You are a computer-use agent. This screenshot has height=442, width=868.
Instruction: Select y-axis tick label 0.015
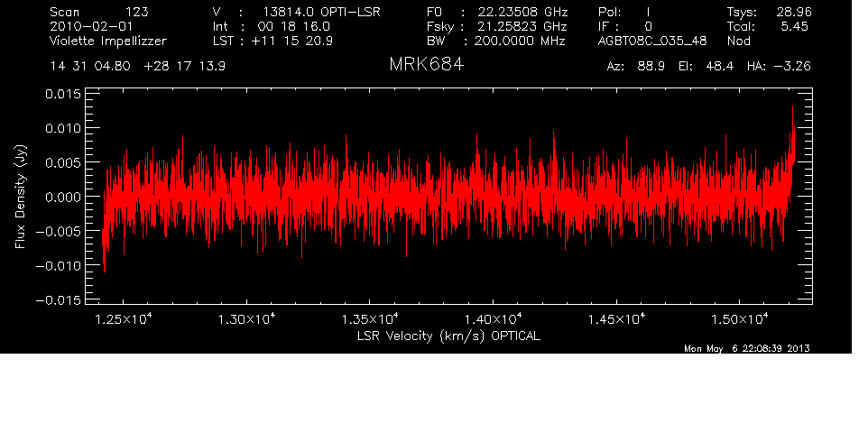(x=62, y=94)
